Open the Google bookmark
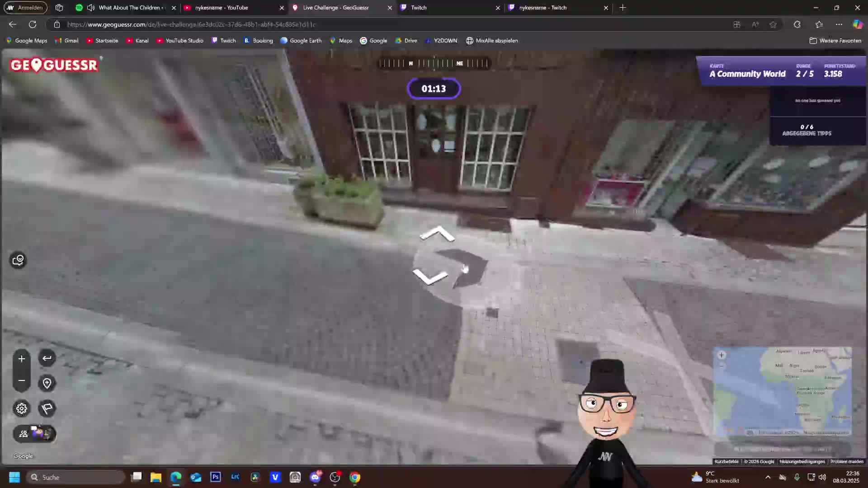The width and height of the screenshot is (868, 488). (373, 41)
